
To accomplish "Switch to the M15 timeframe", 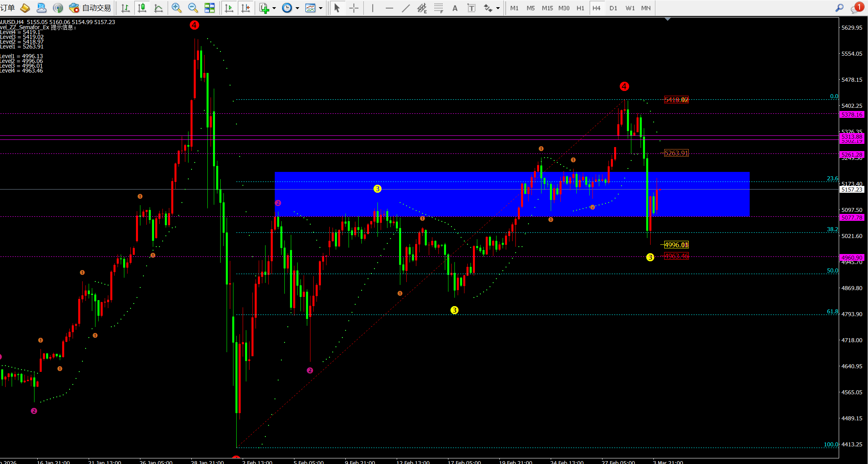I will 547,8.
